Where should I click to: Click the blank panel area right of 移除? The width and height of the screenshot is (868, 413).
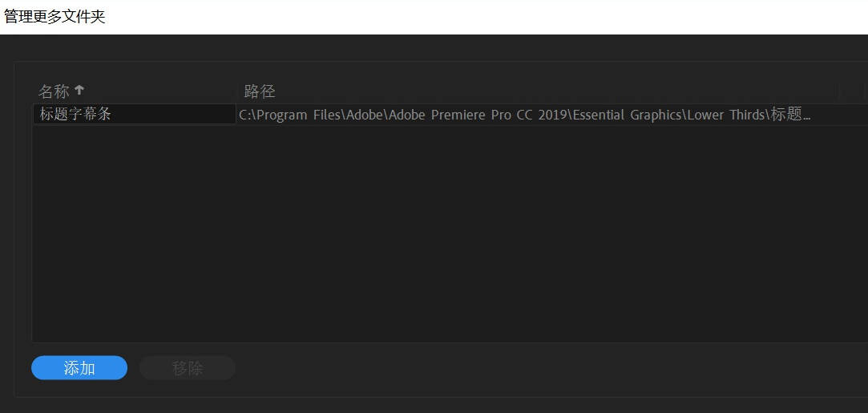click(548, 368)
